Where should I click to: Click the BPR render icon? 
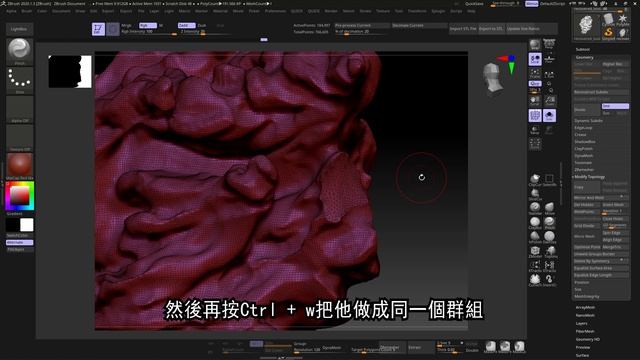(535, 45)
